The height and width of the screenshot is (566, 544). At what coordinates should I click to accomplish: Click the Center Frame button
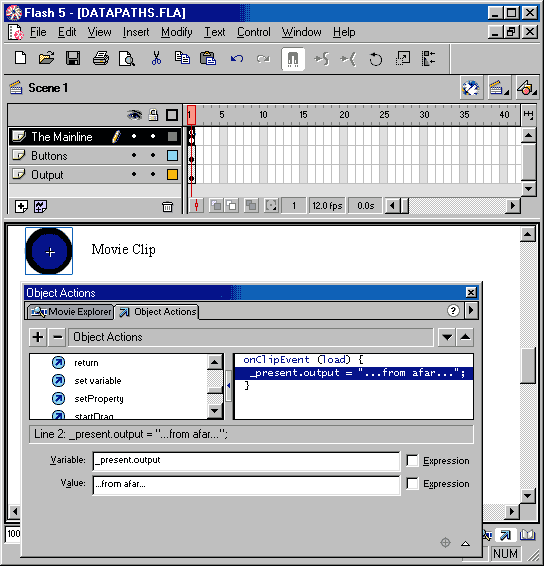pos(196,206)
